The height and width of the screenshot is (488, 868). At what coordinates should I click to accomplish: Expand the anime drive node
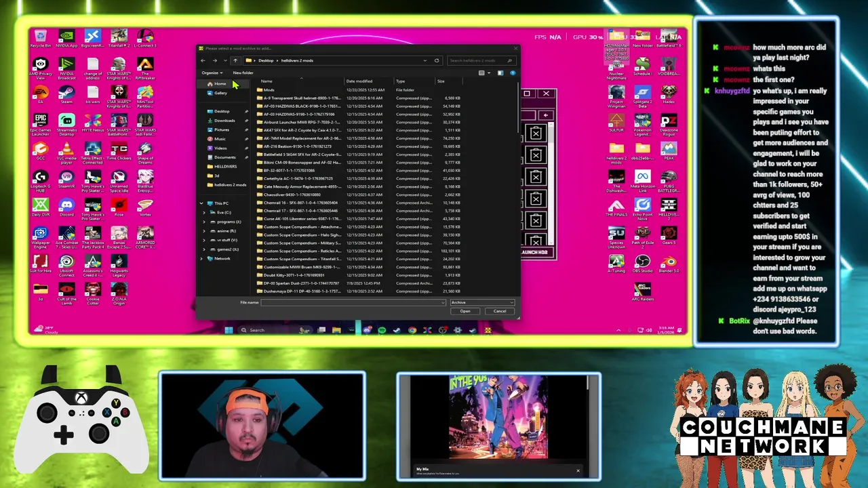tap(204, 230)
